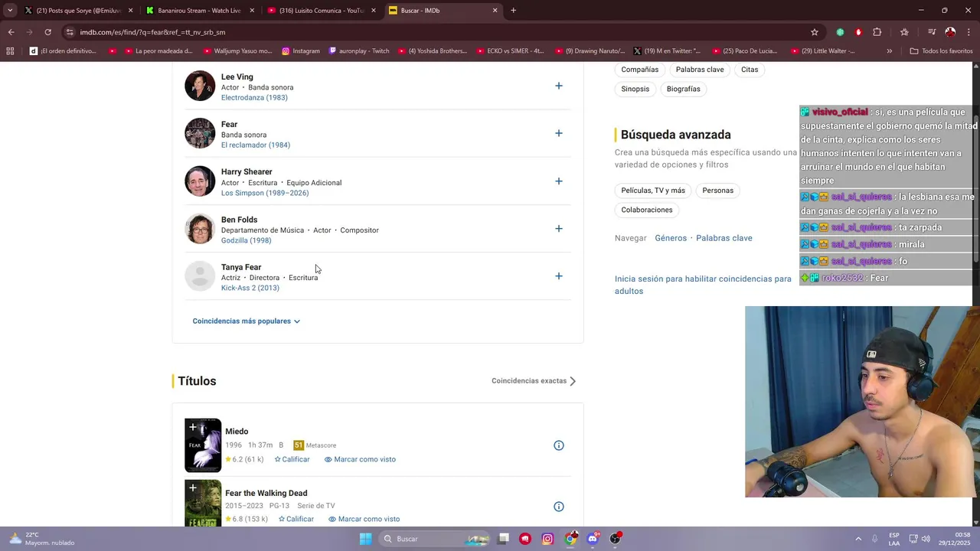
Task: Open the Tanya Fear name link
Action: click(x=241, y=267)
